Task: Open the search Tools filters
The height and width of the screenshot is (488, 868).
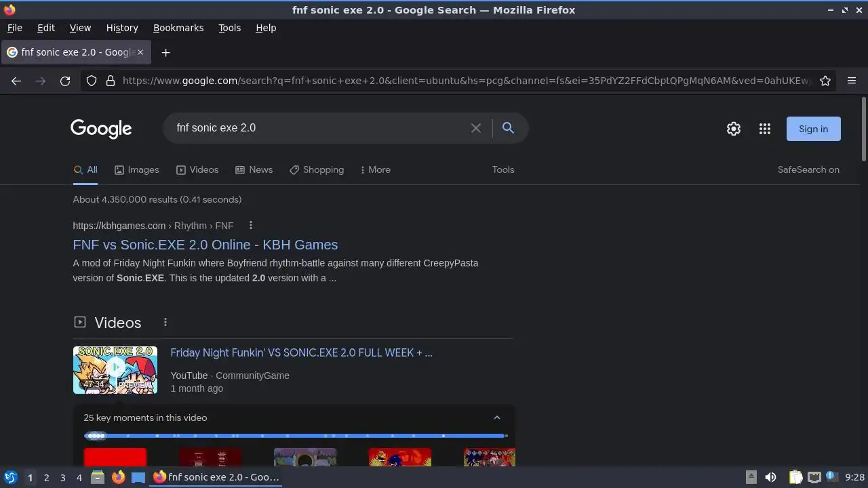Action: click(503, 170)
